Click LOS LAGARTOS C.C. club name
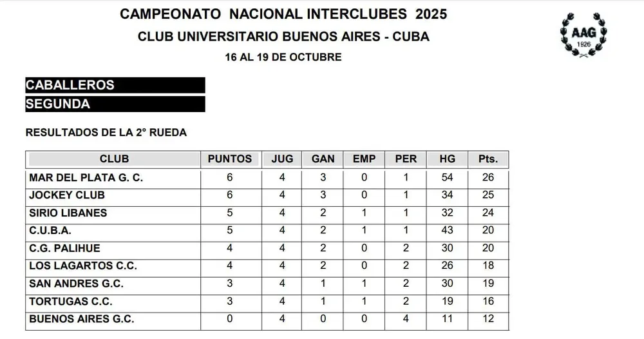644x339 pixels. [x=83, y=266]
